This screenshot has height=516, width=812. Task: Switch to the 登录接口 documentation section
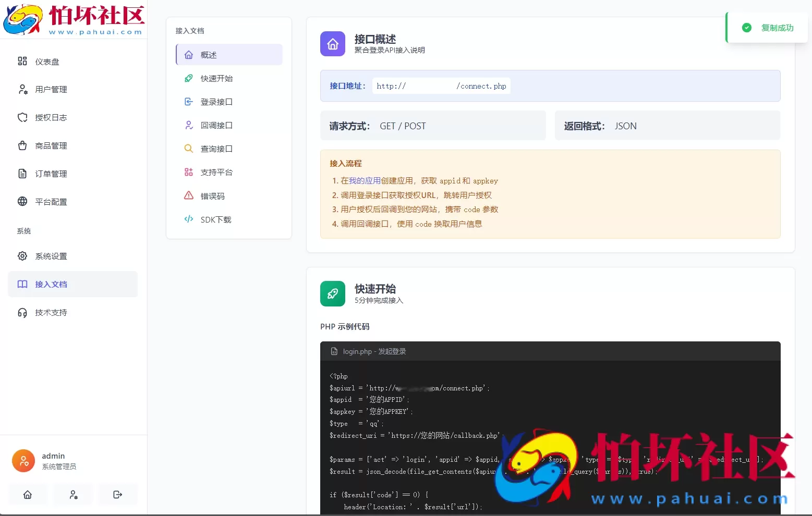pyautogui.click(x=216, y=102)
